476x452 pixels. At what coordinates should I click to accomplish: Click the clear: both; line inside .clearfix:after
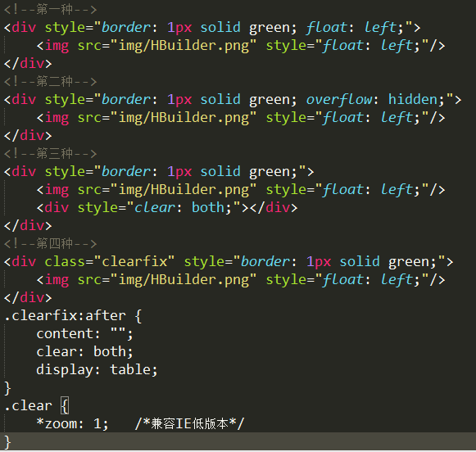coord(84,351)
